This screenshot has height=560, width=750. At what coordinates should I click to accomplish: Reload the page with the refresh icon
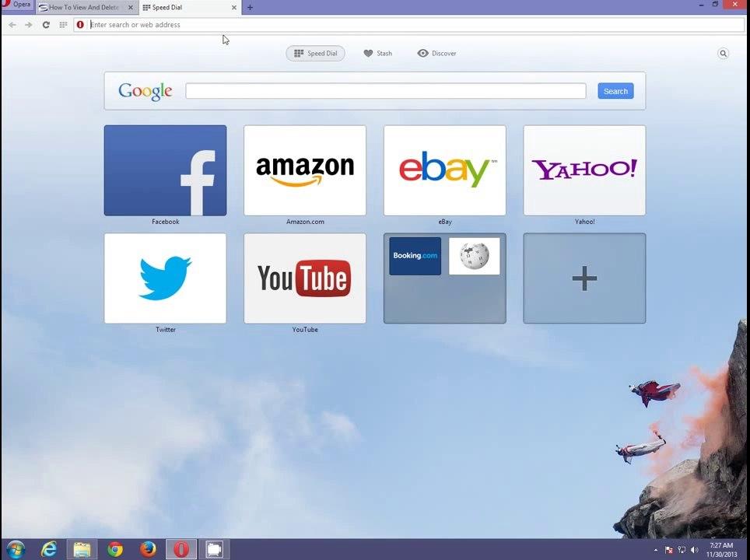[46, 25]
